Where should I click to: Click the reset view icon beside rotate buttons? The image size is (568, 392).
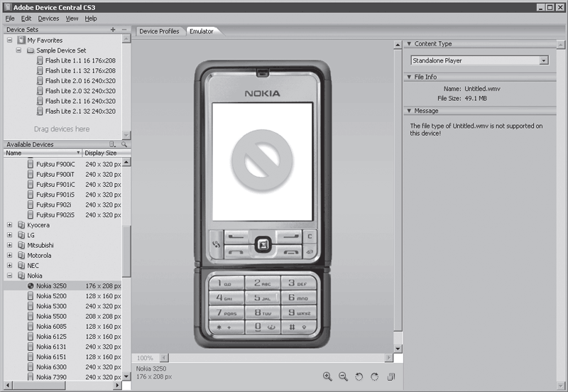(391, 377)
